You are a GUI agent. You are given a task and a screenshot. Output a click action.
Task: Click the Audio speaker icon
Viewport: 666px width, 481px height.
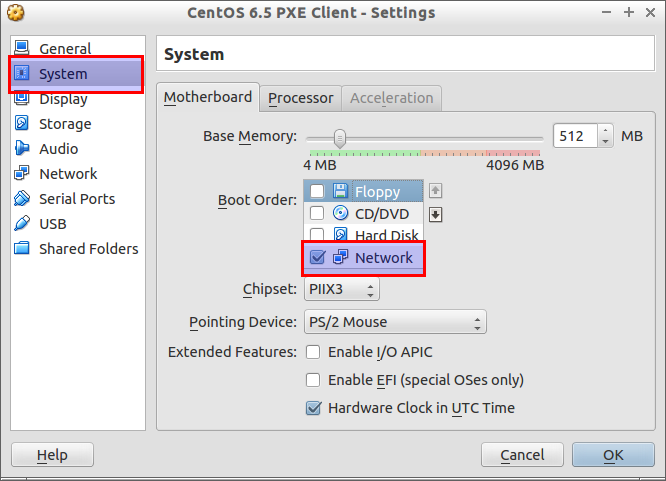tap(22, 148)
